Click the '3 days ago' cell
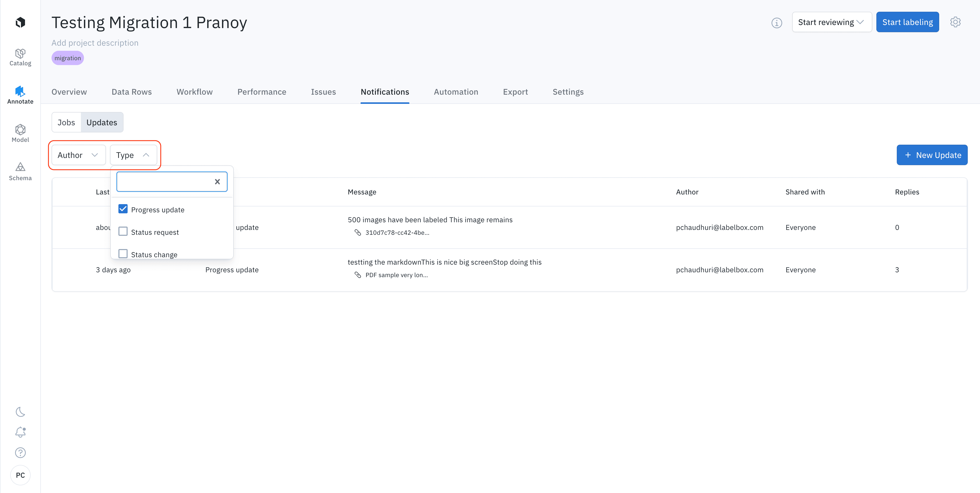Image resolution: width=980 pixels, height=493 pixels. pyautogui.click(x=113, y=270)
